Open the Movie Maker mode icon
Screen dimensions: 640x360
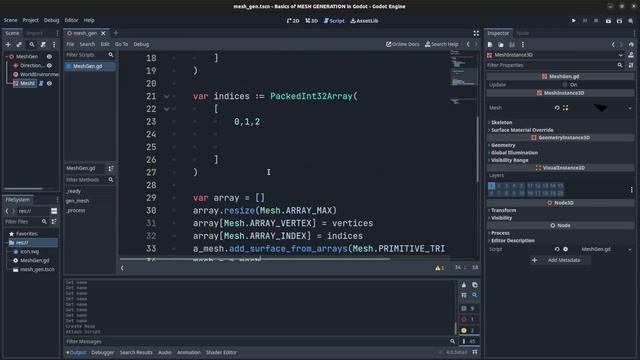coord(631,20)
